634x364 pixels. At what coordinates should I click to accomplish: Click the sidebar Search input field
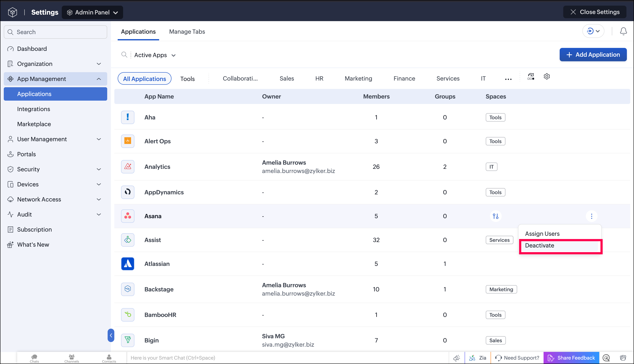(x=55, y=32)
